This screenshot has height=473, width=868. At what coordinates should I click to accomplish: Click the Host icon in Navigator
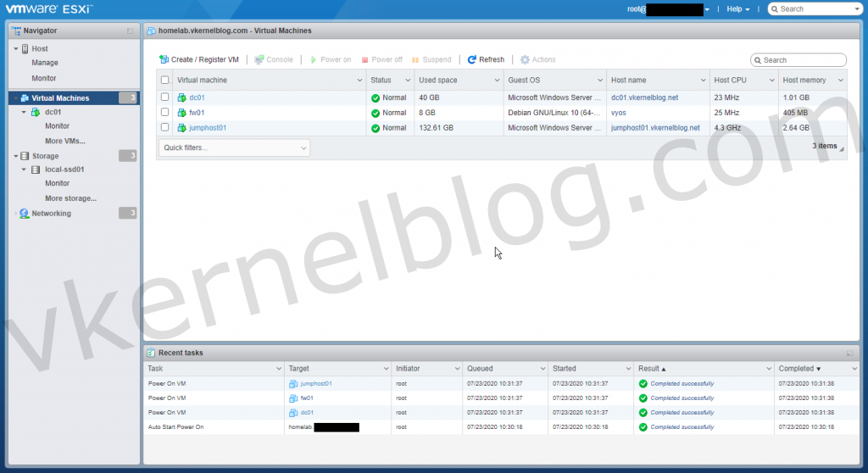(25, 49)
